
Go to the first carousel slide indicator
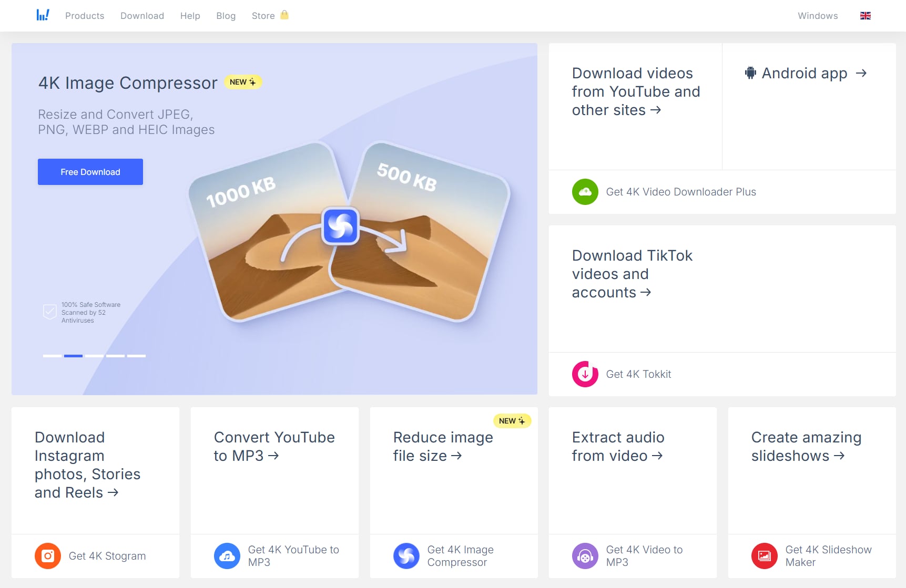52,356
